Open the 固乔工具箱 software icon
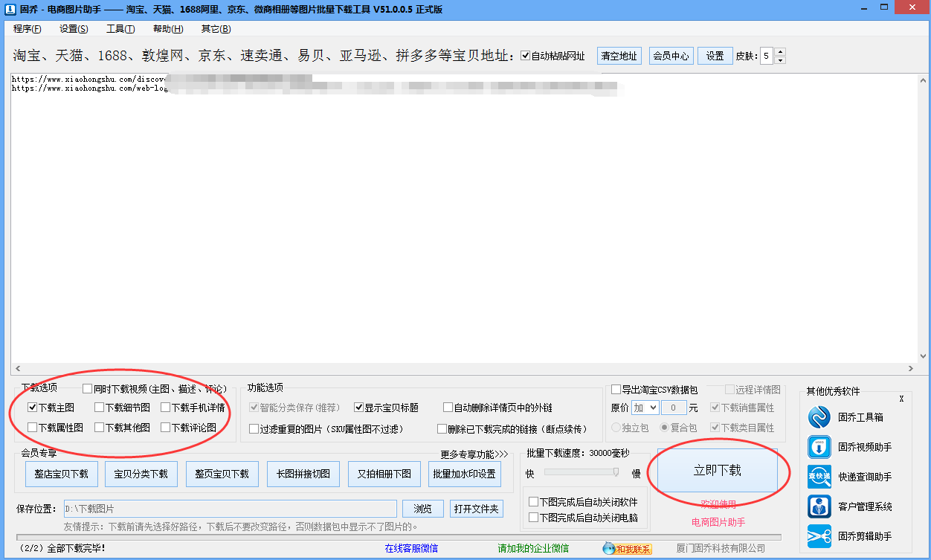 (819, 417)
